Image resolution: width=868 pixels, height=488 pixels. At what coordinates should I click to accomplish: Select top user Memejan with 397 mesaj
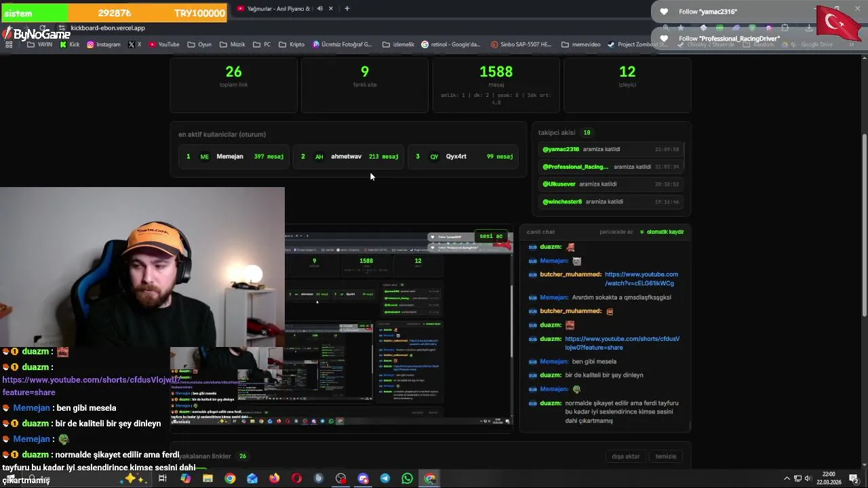[235, 157]
